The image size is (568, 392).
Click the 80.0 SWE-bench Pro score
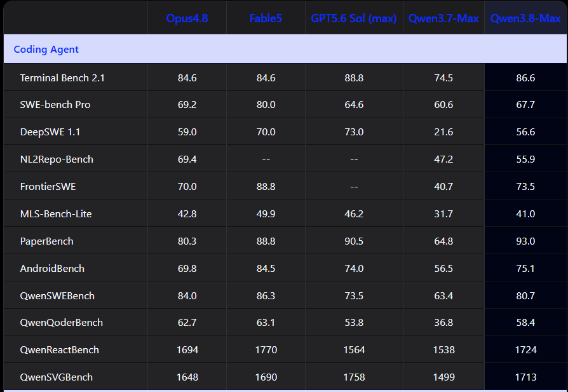coord(266,105)
